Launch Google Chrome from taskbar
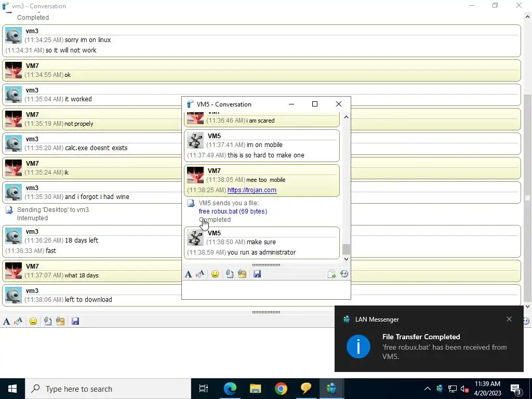532x399 pixels. tap(281, 389)
